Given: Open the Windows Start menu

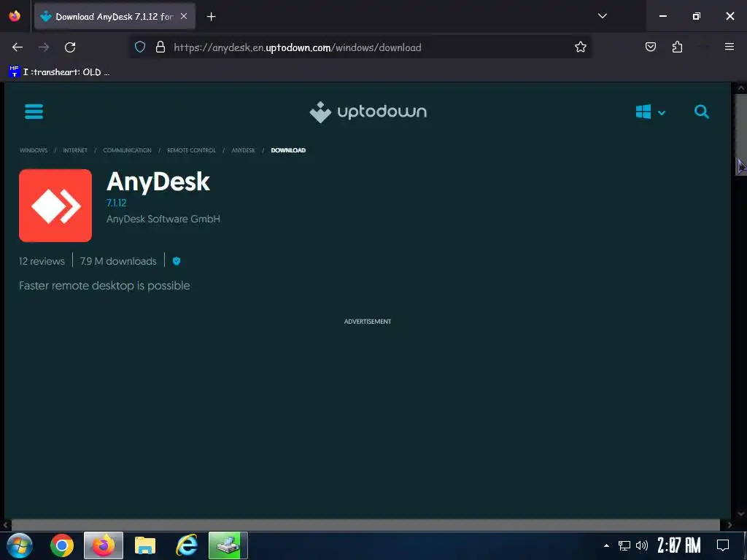Looking at the screenshot, I should tap(20, 545).
